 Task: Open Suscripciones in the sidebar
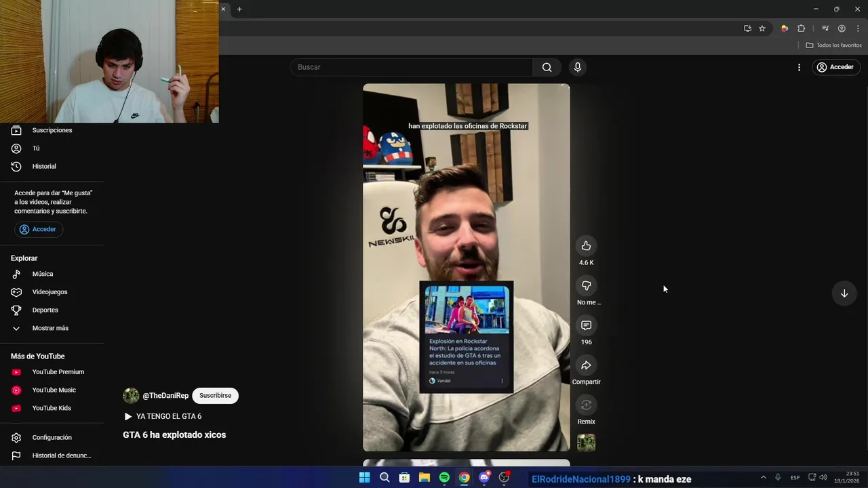pos(52,130)
